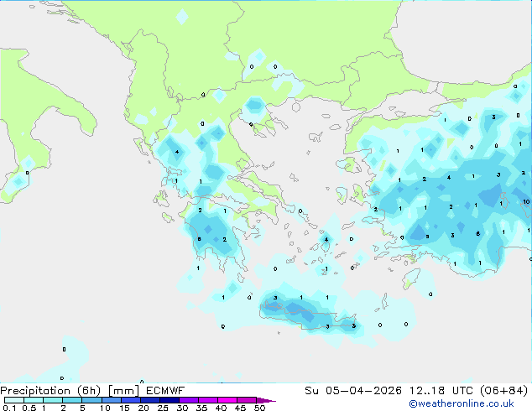Image resolution: width=532 pixels, height=411 pixels.
Task: Select the 10–15 mm legend swatch
Action: 111,400
